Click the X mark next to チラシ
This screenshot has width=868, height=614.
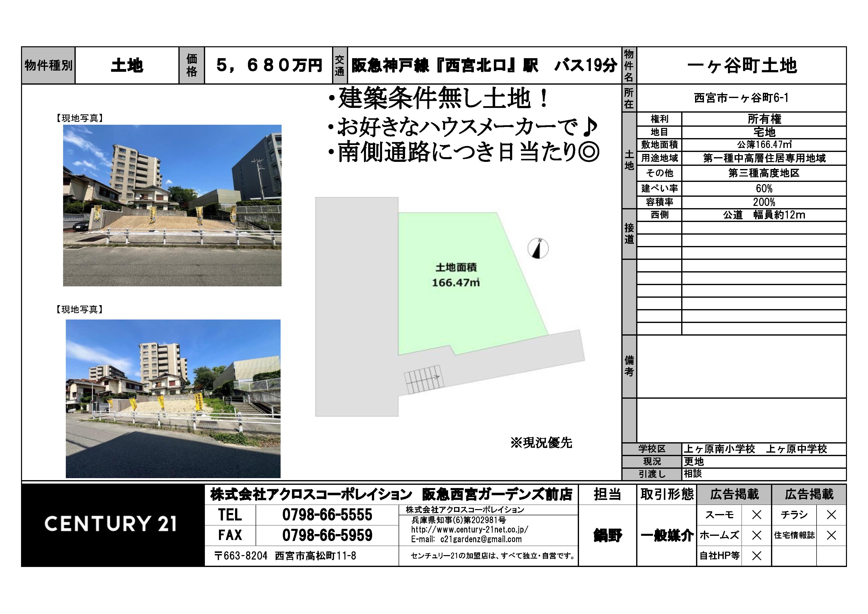point(831,515)
